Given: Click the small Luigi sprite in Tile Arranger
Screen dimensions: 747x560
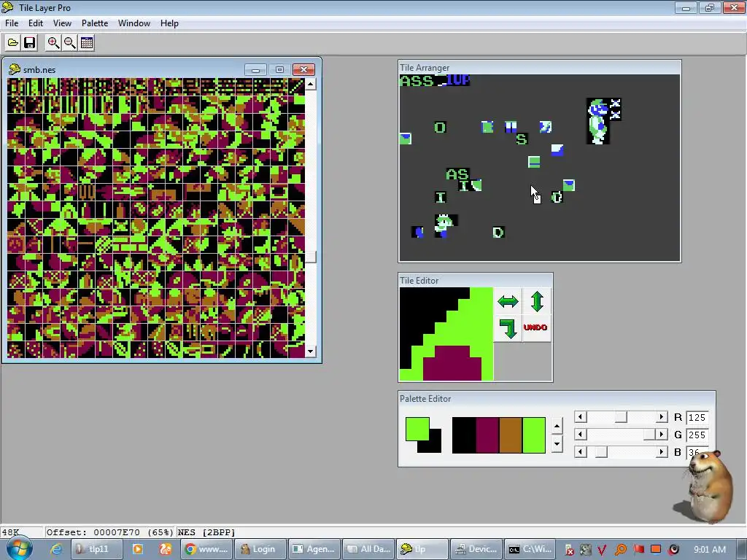Looking at the screenshot, I should tap(445, 226).
